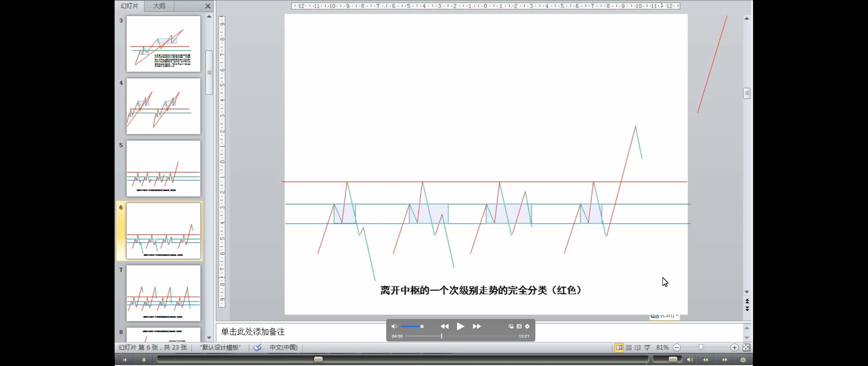
Task: Seek on the overlay player progress bar
Action: pyautogui.click(x=461, y=336)
